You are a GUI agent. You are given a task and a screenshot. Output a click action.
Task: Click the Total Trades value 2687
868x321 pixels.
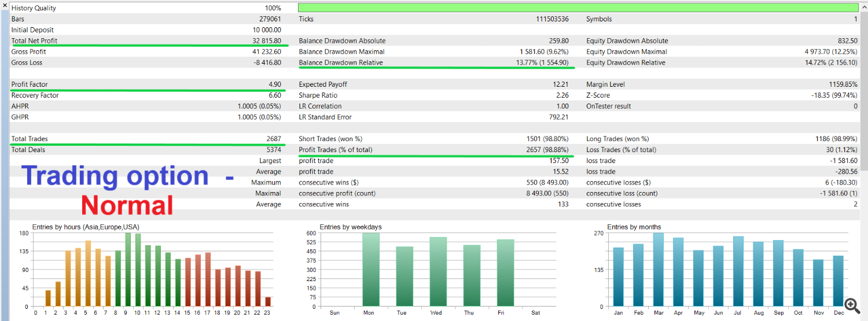click(273, 139)
